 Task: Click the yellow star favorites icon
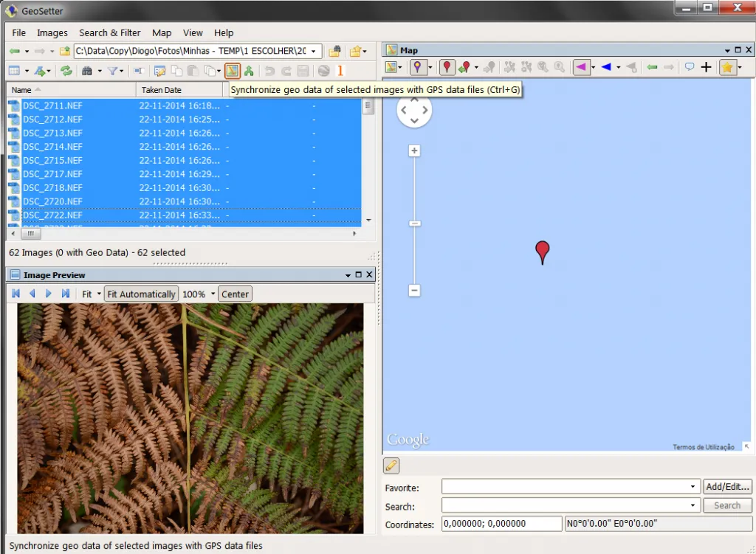[x=726, y=67]
